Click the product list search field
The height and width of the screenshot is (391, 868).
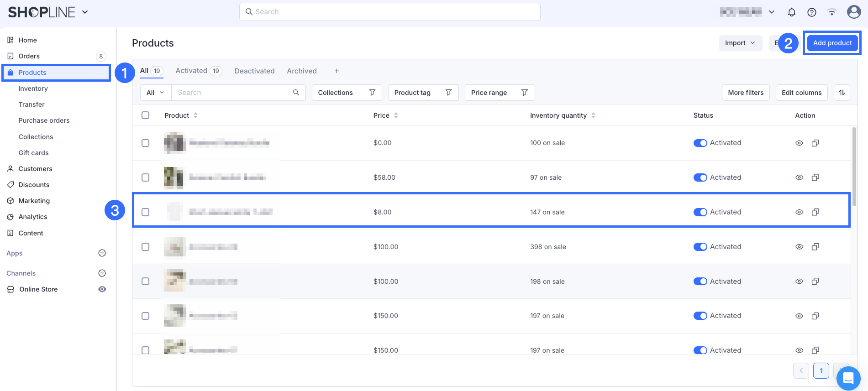[233, 93]
